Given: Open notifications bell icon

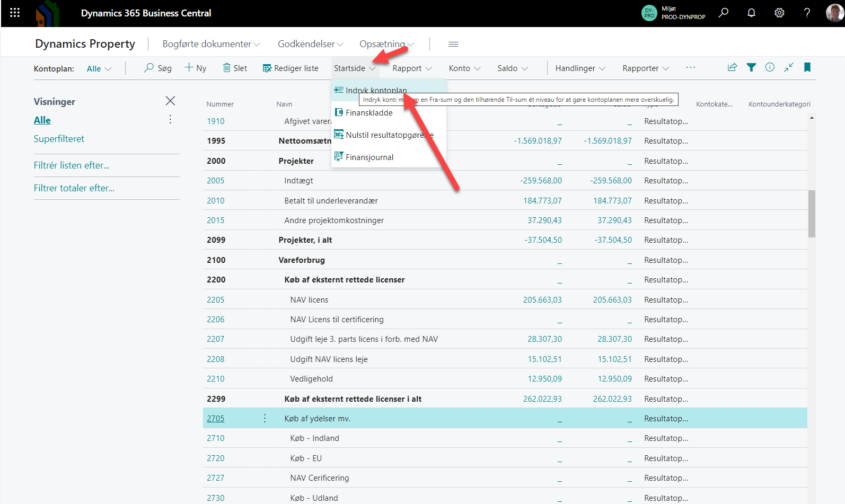Looking at the screenshot, I should coord(751,13).
